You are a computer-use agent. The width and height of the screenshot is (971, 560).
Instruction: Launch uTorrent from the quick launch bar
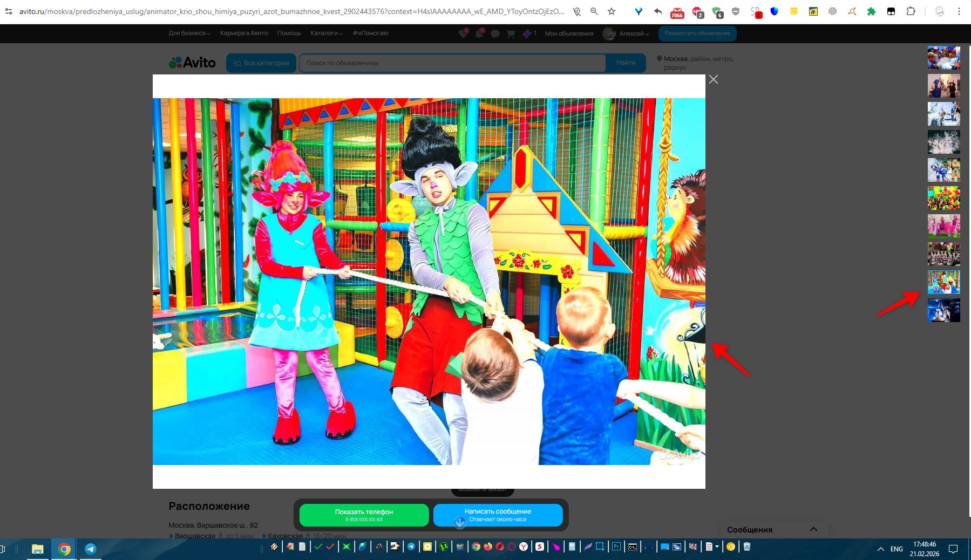[x=444, y=547]
